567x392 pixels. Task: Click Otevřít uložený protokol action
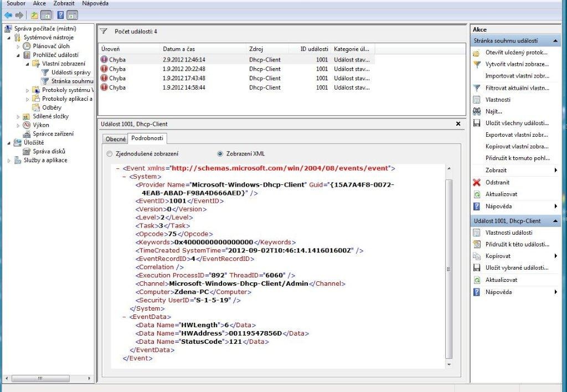pyautogui.click(x=516, y=53)
